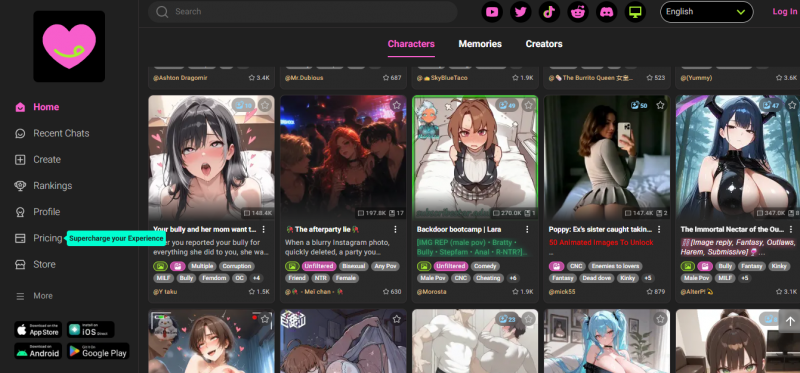Open the TikTok link icon
This screenshot has height=373, width=800.
coord(549,12)
